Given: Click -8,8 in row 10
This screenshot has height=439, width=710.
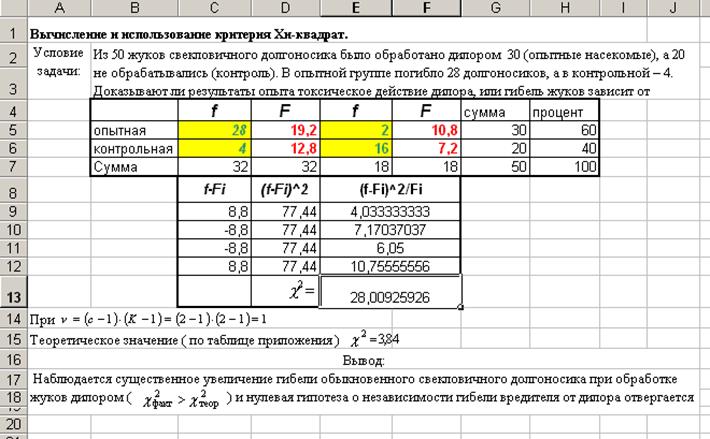Looking at the screenshot, I should coord(215,230).
